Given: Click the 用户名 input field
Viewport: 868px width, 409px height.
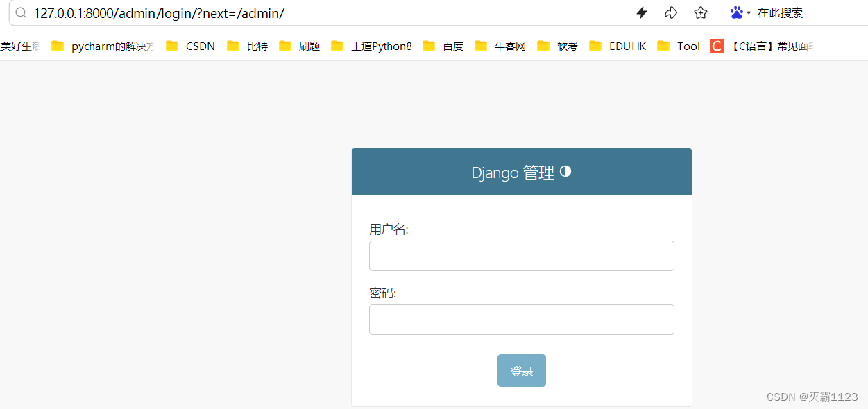Looking at the screenshot, I should [x=521, y=256].
